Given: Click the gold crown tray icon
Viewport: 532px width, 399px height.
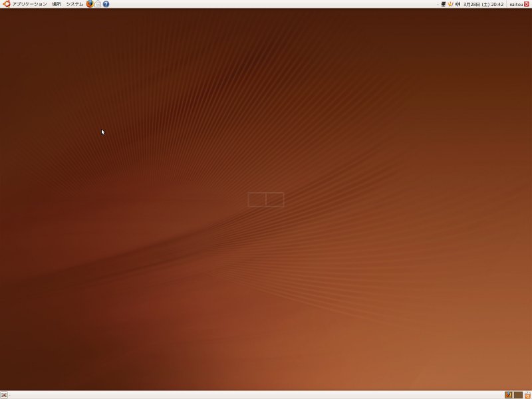Looking at the screenshot, I should (450, 4).
